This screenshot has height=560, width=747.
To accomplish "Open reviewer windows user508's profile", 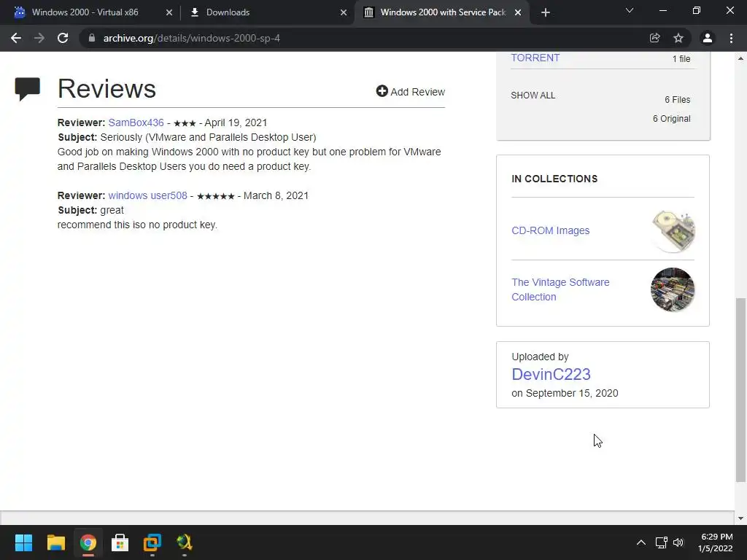I will pos(147,195).
